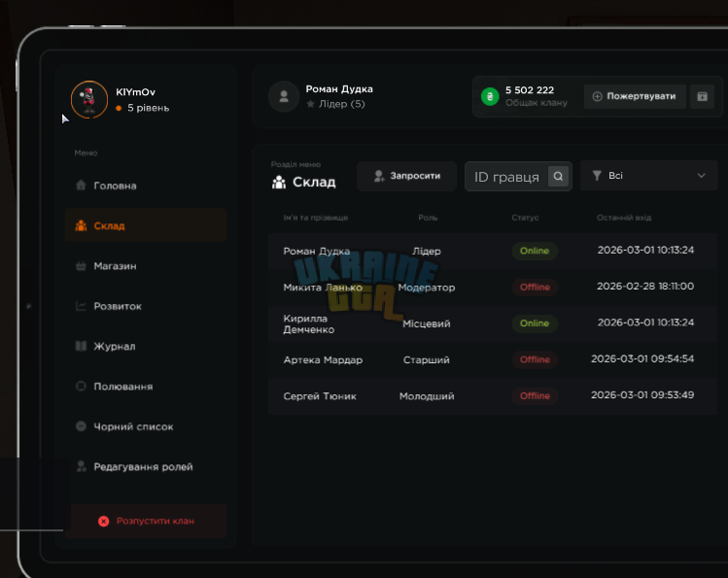Select the Роман Дудка member row
728x578 pixels.
tap(493, 251)
